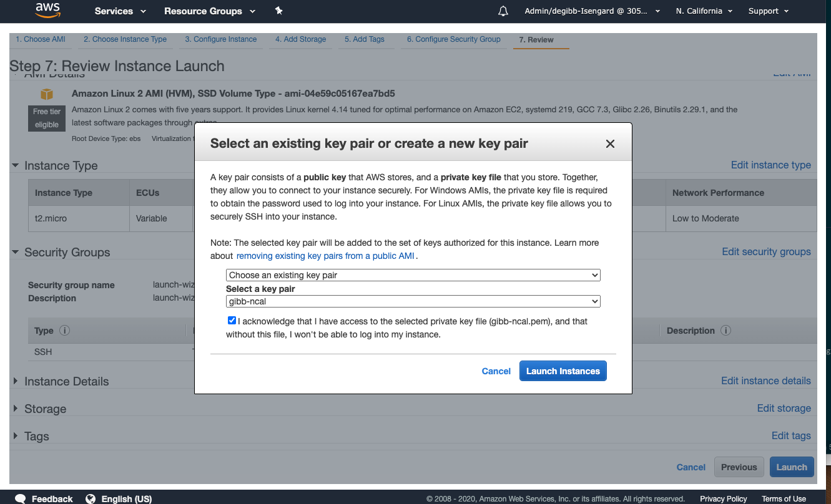Image resolution: width=831 pixels, height=504 pixels.
Task: Open the N. California region selector
Action: (x=704, y=11)
